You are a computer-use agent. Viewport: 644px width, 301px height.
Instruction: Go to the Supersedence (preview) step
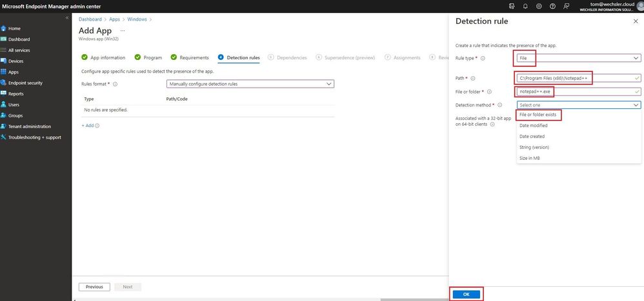click(x=345, y=58)
